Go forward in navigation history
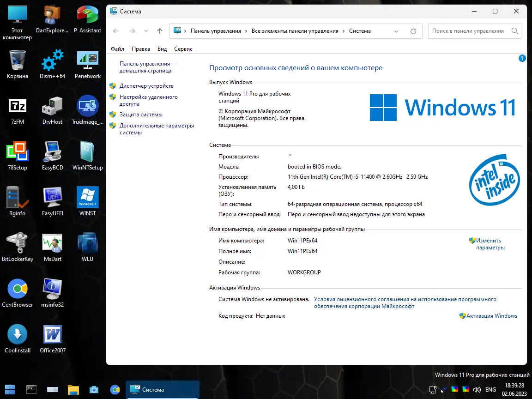The width and height of the screenshot is (532, 399). click(x=132, y=31)
